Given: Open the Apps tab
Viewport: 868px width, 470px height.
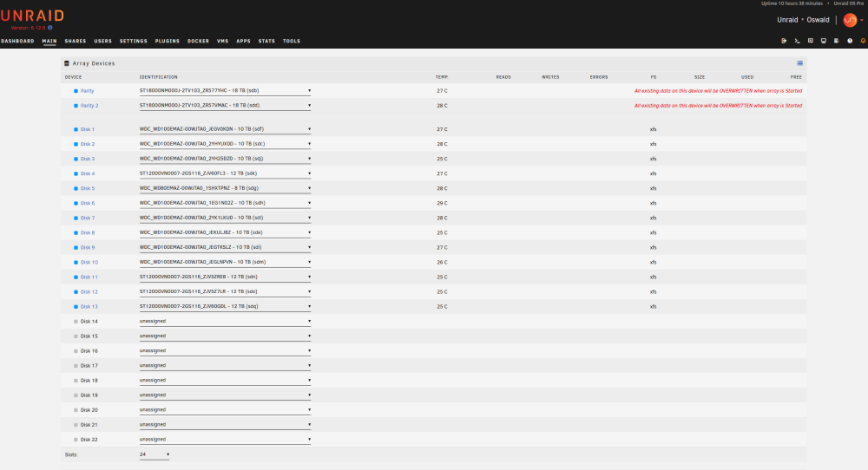Looking at the screenshot, I should pyautogui.click(x=244, y=41).
